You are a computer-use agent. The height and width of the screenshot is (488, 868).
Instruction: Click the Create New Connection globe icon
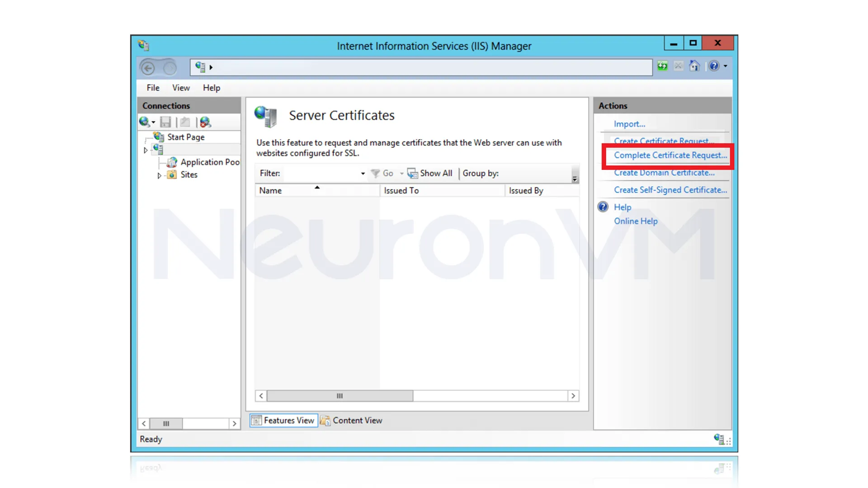[144, 122]
